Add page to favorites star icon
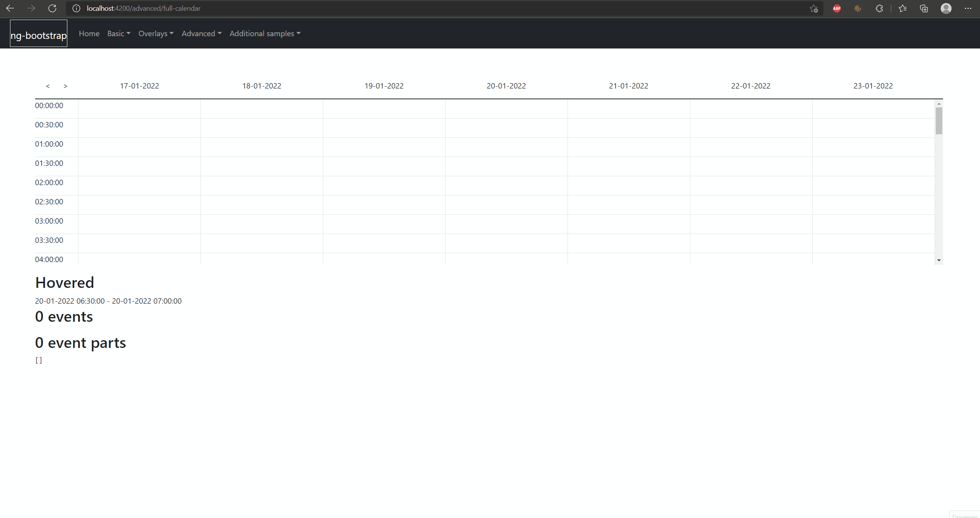The image size is (980, 518). click(x=813, y=8)
